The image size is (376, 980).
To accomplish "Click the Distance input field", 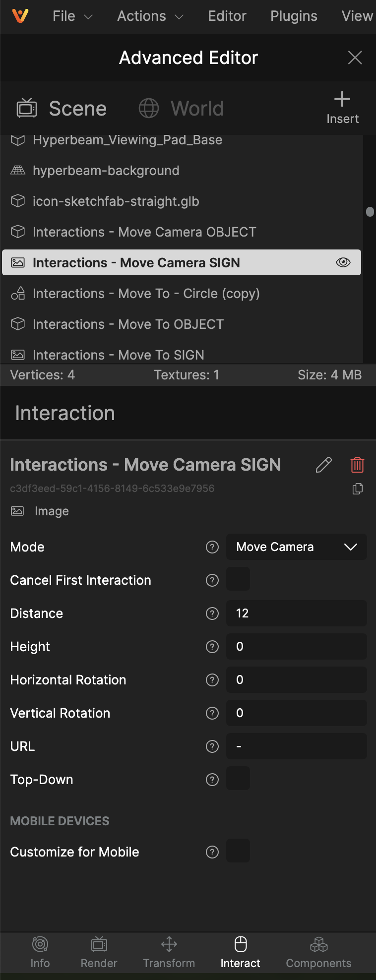I will (297, 613).
